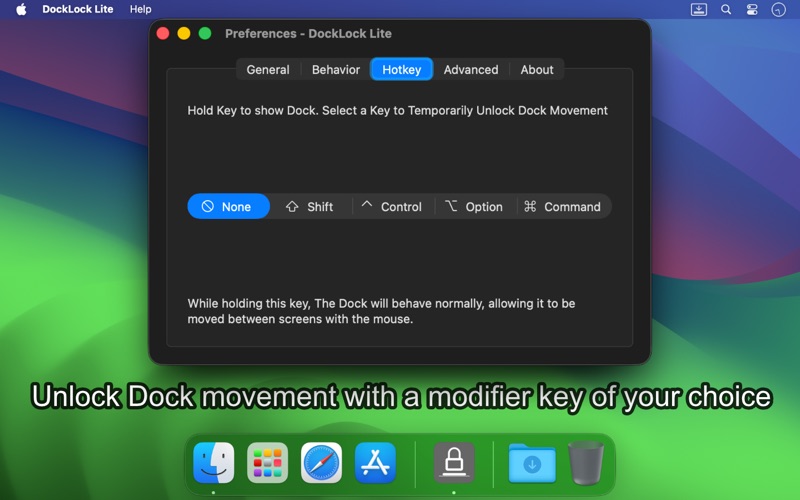Open the App Store dock icon

tap(375, 463)
